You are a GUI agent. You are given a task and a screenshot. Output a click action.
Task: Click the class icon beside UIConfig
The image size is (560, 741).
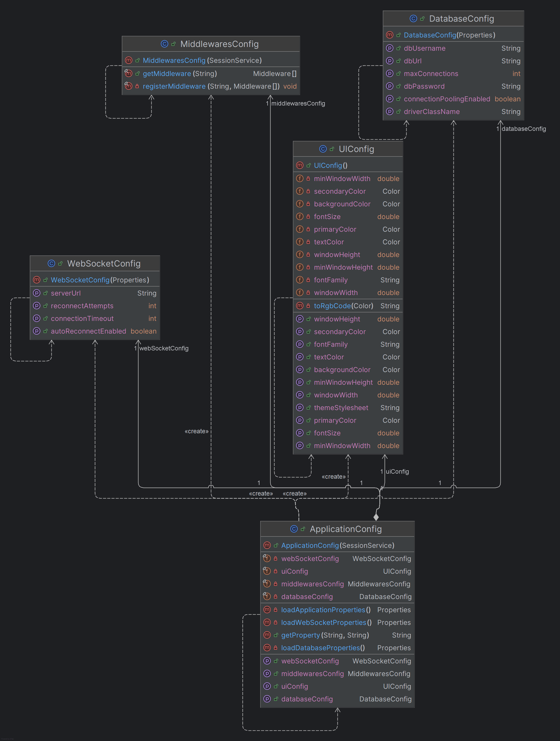322,149
